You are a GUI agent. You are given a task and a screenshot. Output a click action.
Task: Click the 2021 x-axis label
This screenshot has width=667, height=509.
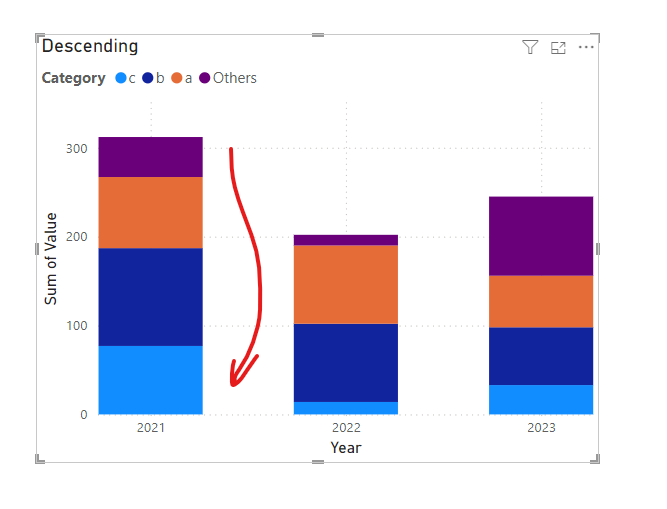point(151,427)
